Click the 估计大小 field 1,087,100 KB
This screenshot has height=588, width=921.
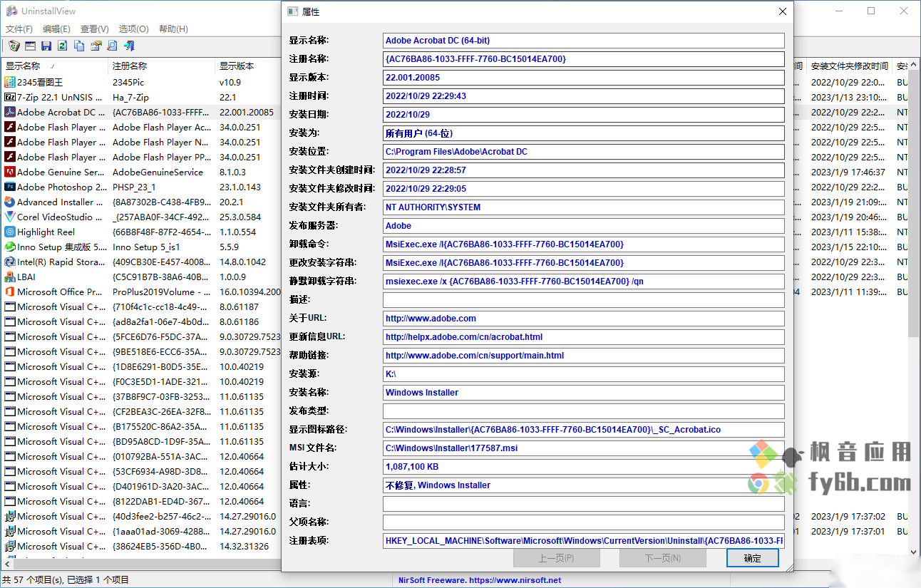pos(583,467)
